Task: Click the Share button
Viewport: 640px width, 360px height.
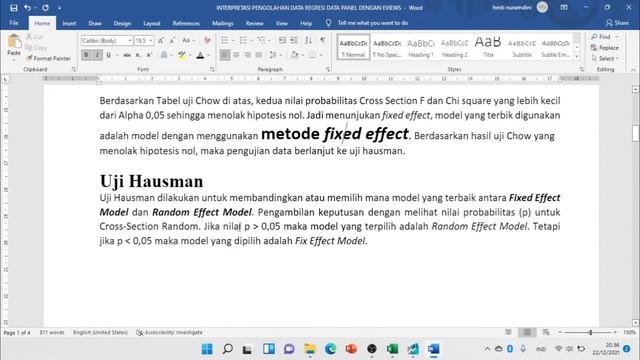Action: [x=617, y=23]
